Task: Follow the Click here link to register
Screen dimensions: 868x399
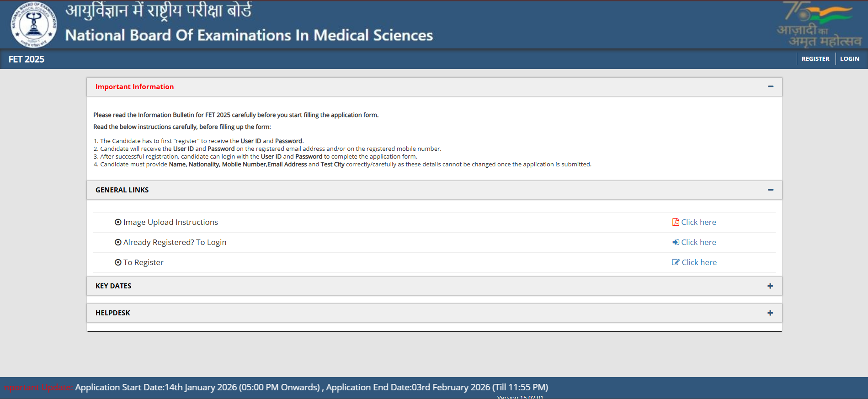Action: 699,262
